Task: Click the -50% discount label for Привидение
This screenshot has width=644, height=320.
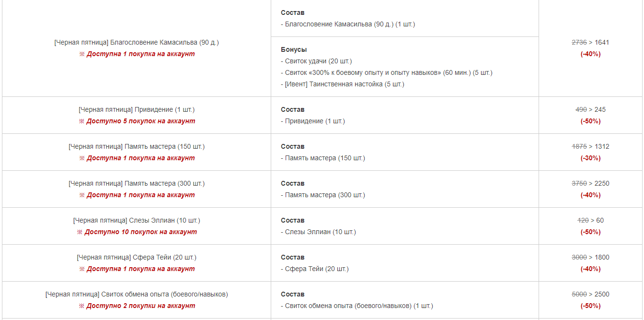Action: click(590, 121)
